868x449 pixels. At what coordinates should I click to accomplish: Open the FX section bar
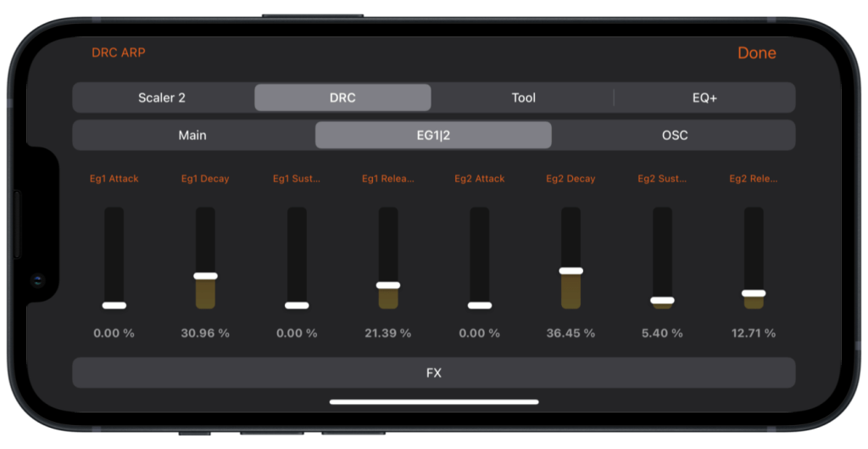[433, 373]
